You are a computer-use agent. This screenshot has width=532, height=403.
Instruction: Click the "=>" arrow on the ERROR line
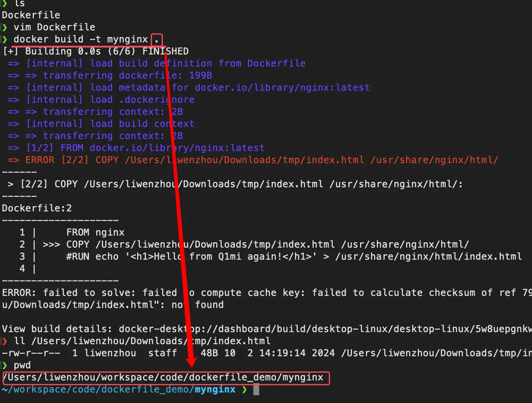click(x=13, y=160)
